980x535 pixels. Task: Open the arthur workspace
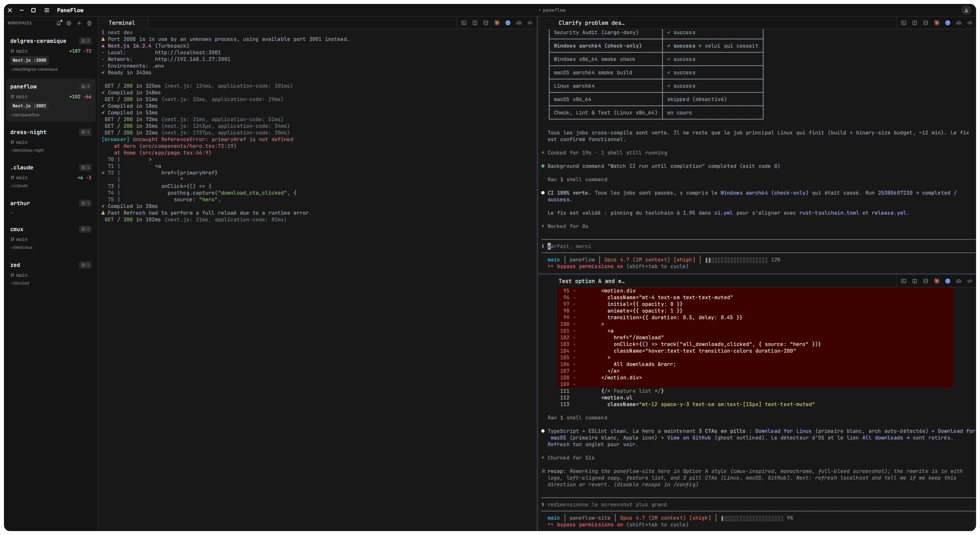51,208
